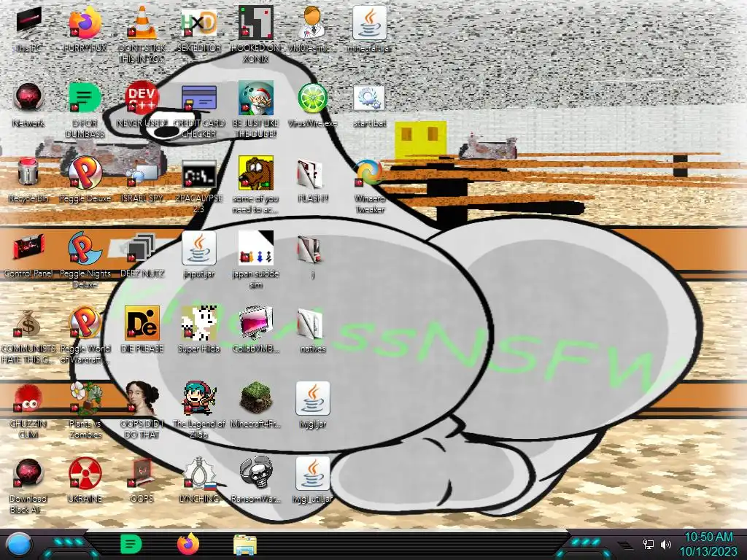Viewport: 747px width, 560px height.
Task: Open the green D app on taskbar
Action: tap(131, 544)
